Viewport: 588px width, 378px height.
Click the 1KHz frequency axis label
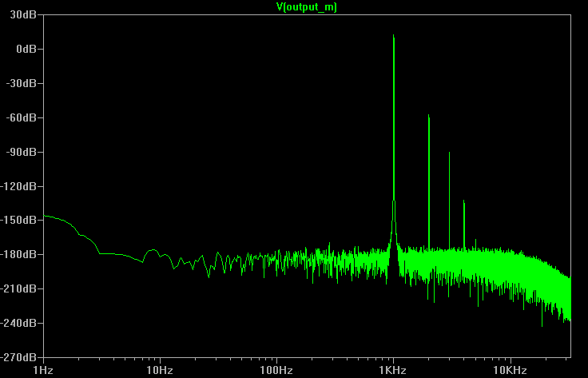coord(392,371)
